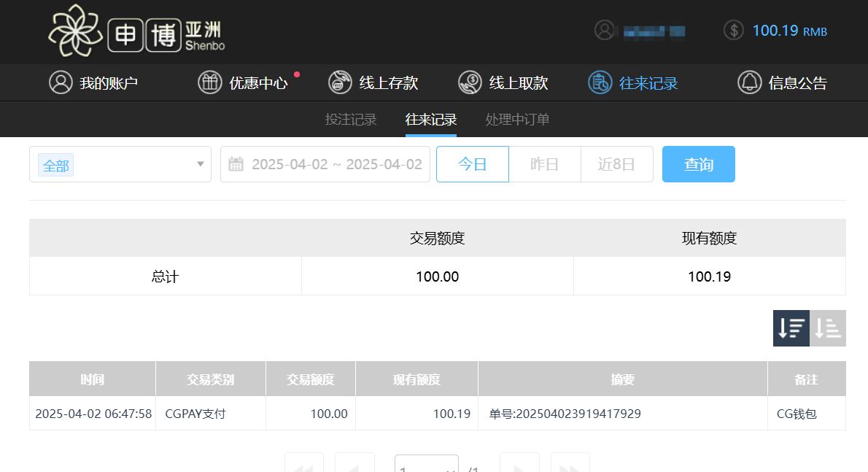Viewport: 868px width, 472px height.
Task: Select the Today (今日) range option
Action: coord(472,164)
